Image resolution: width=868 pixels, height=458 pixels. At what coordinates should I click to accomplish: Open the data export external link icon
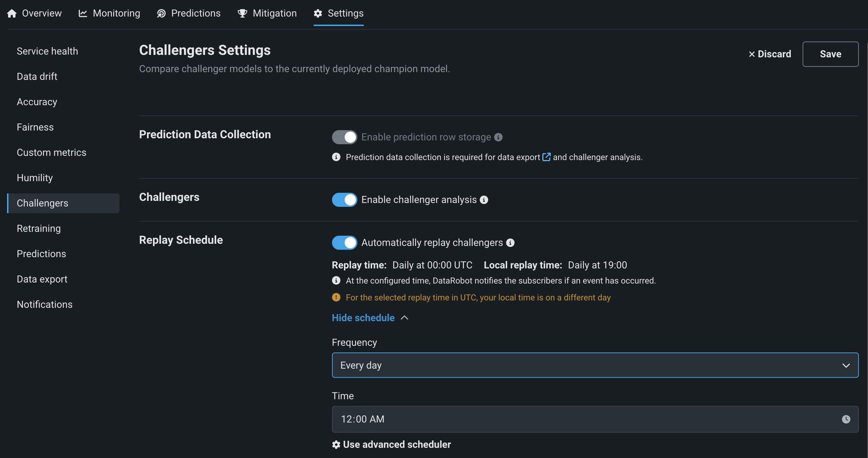(546, 157)
